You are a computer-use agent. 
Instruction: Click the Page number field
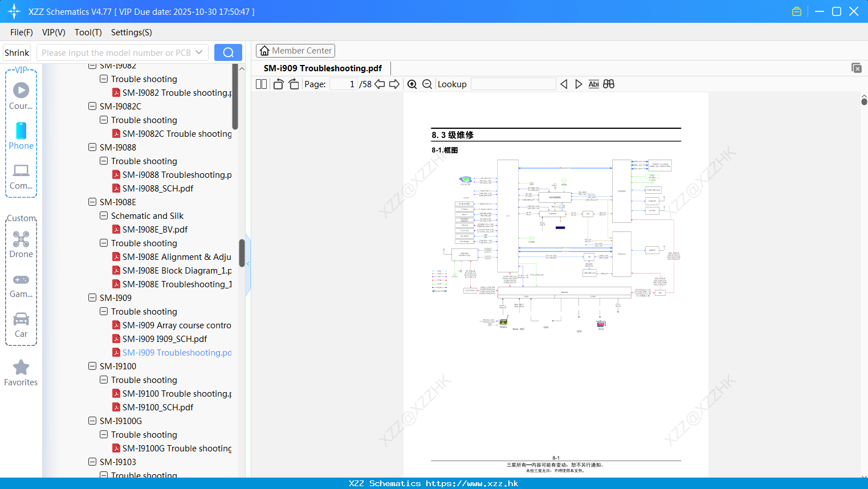(x=344, y=84)
